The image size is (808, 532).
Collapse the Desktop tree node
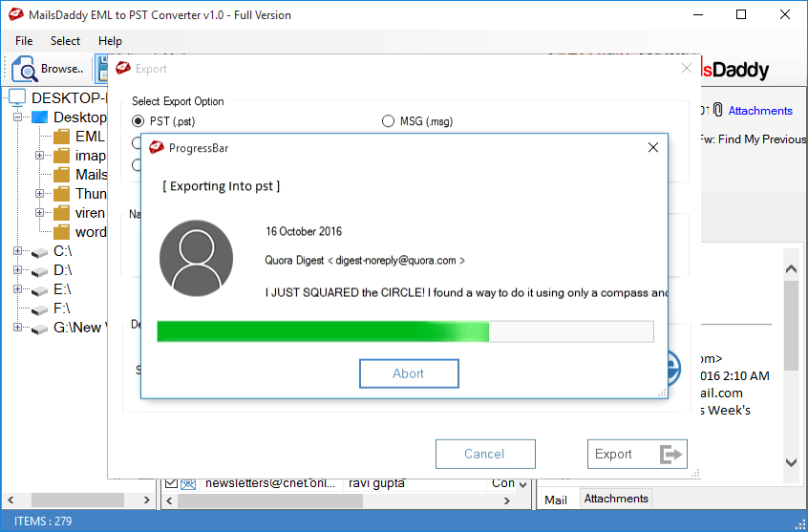click(x=17, y=117)
